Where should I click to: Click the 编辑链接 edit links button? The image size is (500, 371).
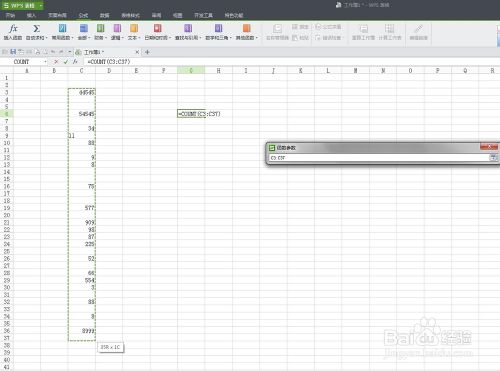click(418, 32)
